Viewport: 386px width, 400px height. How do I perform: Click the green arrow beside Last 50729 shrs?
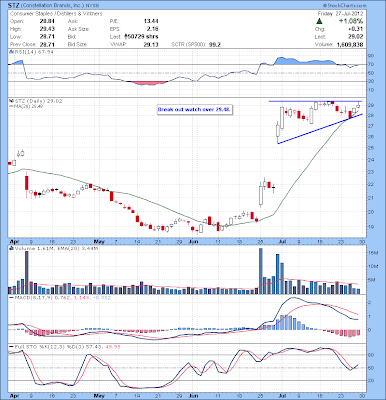pos(126,36)
